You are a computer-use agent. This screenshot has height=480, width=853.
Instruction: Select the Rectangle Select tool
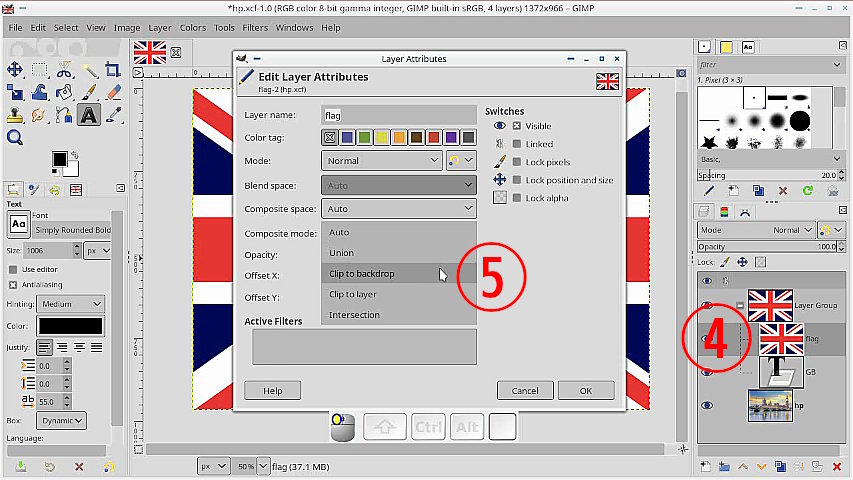(x=39, y=70)
